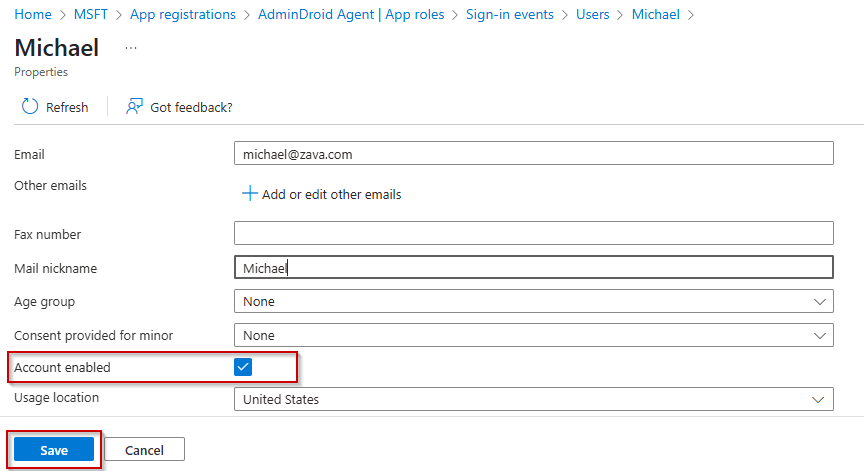This screenshot has height=471, width=864.
Task: Open the Consent provided for minor dropdown
Action: point(533,335)
